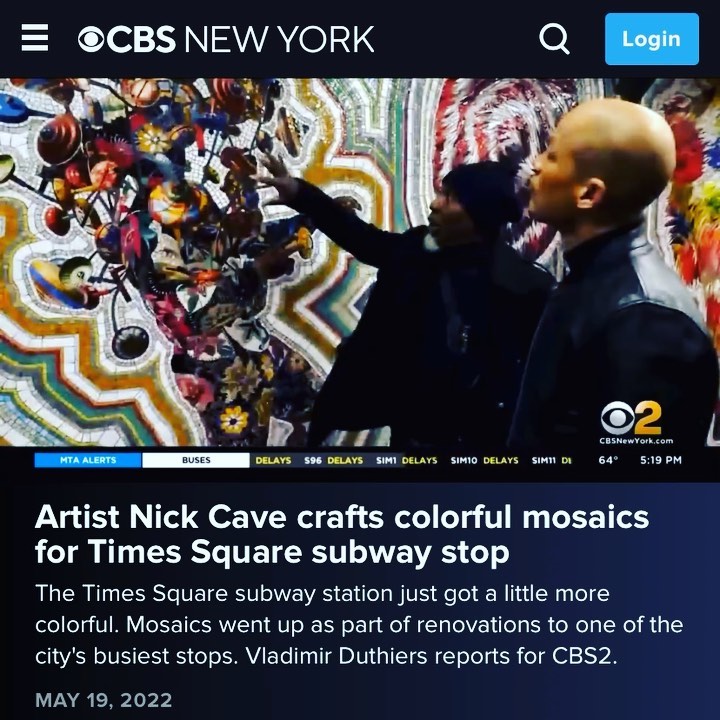Image resolution: width=720 pixels, height=720 pixels.
Task: Click the Nick Cave mosaics headline
Action: pyautogui.click(x=342, y=534)
